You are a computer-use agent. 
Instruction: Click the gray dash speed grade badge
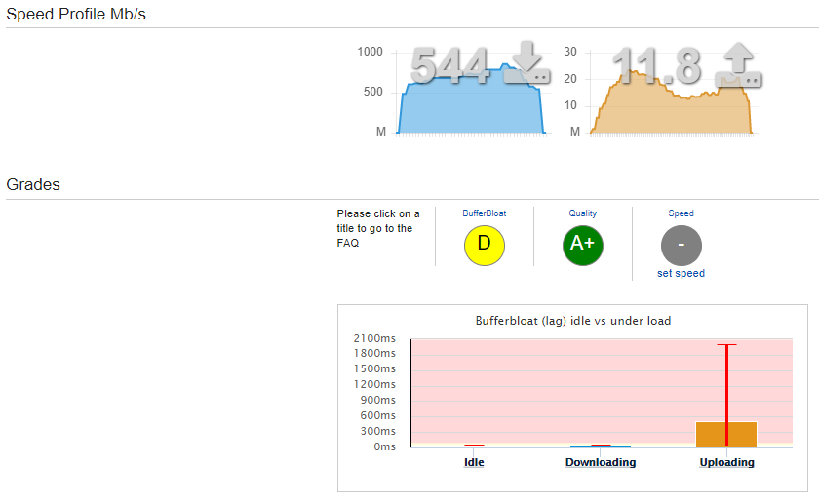pyautogui.click(x=682, y=245)
